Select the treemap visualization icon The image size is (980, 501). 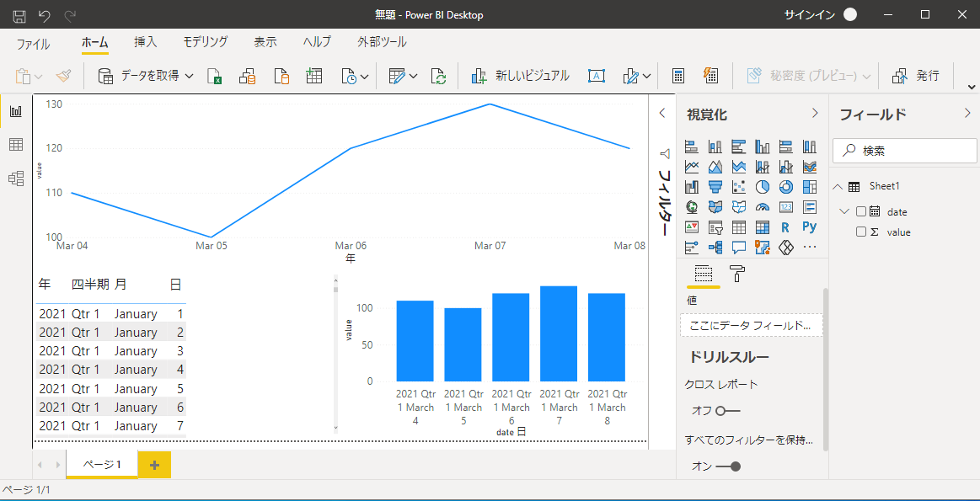click(809, 187)
